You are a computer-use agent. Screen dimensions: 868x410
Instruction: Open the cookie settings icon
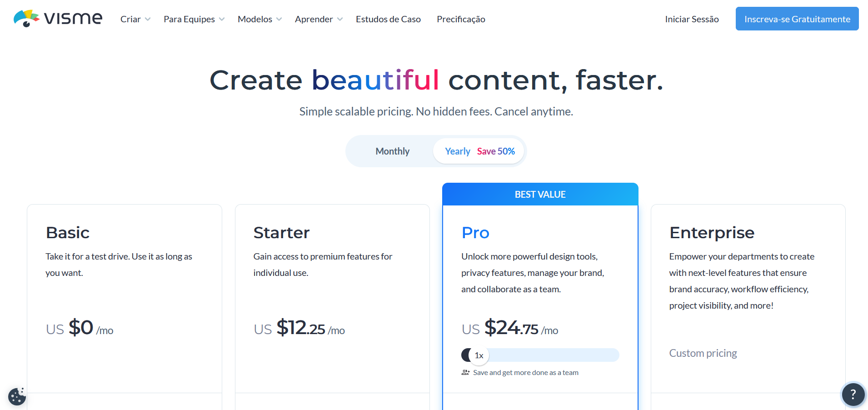tap(17, 396)
